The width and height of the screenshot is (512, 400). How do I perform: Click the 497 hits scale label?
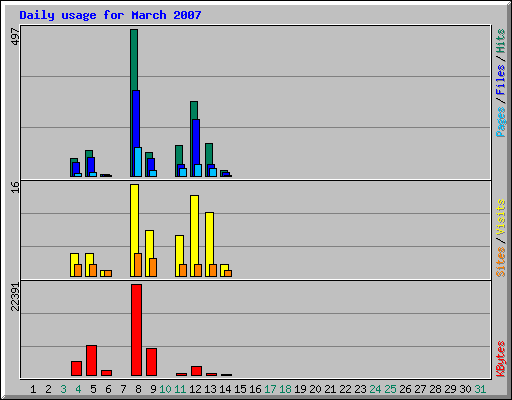click(x=15, y=36)
